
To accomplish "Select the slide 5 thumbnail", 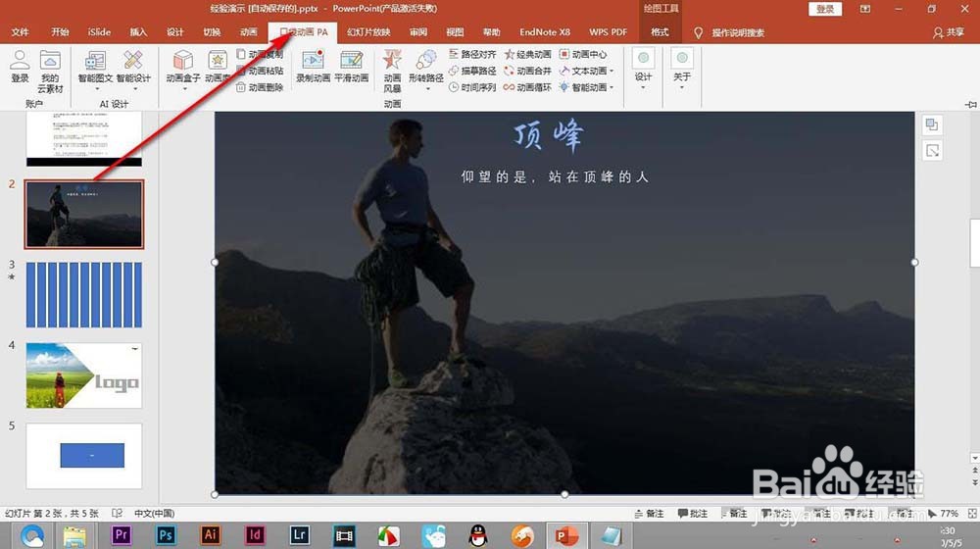I will pyautogui.click(x=83, y=456).
